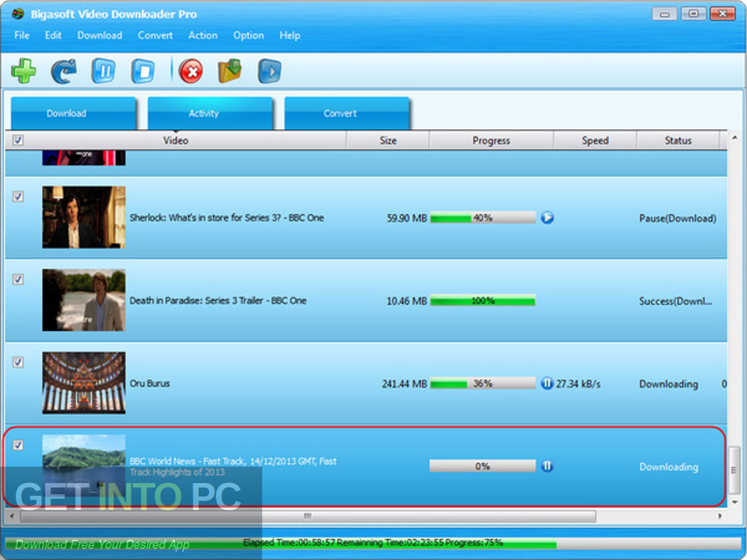The width and height of the screenshot is (747, 560).
Task: Click the horizontal scrollbar right arrow
Action: pyautogui.click(x=720, y=516)
